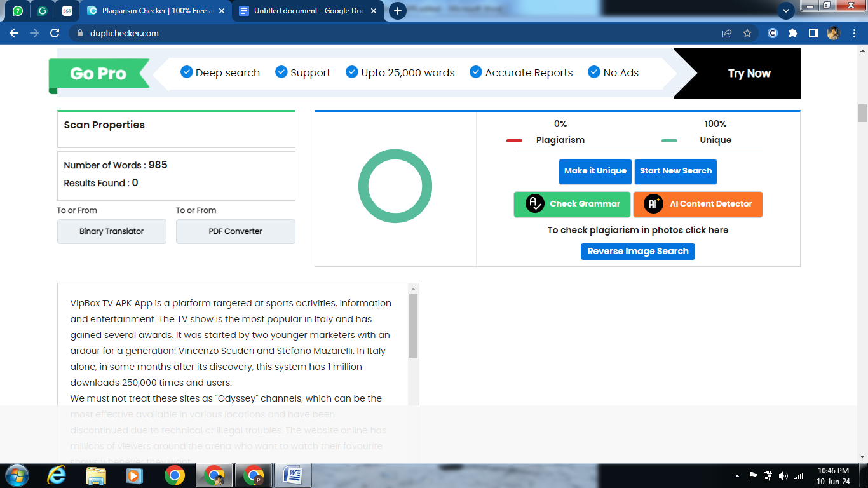
Task: Click Start New Search
Action: pyautogui.click(x=675, y=172)
